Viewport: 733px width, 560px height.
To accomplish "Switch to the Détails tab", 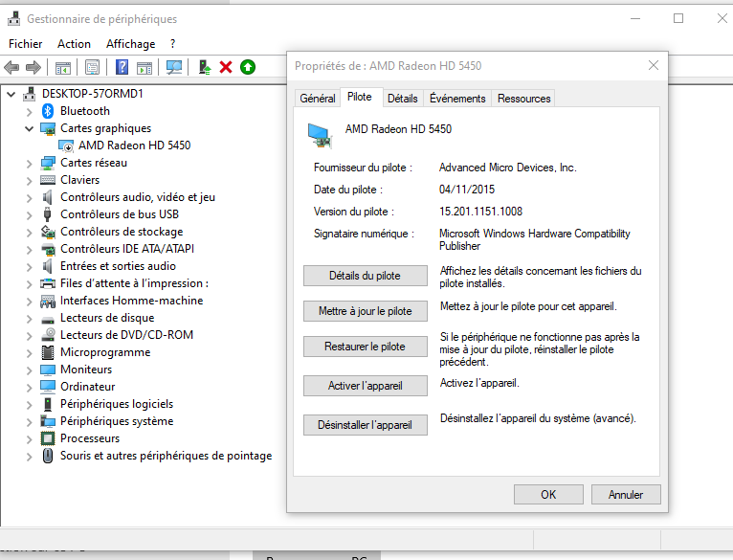I will pyautogui.click(x=402, y=99).
